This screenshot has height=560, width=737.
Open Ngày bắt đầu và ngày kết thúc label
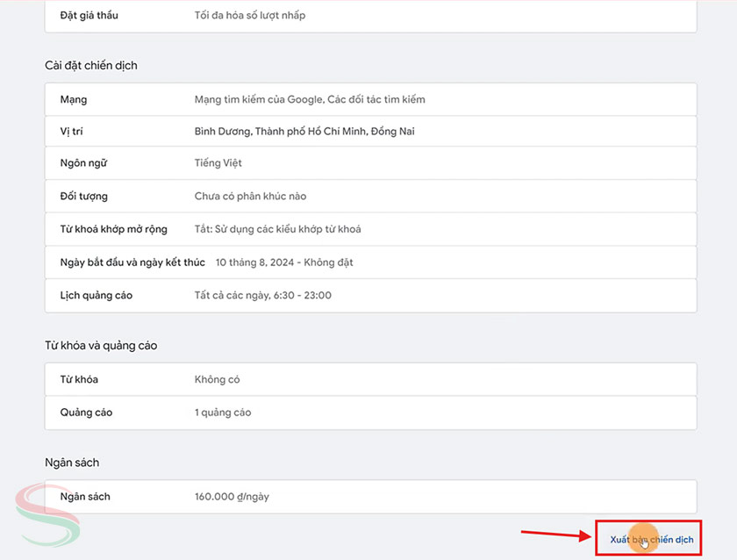click(x=132, y=262)
